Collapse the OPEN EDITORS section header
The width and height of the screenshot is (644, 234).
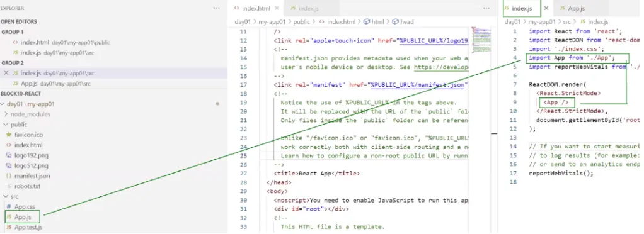(20, 22)
